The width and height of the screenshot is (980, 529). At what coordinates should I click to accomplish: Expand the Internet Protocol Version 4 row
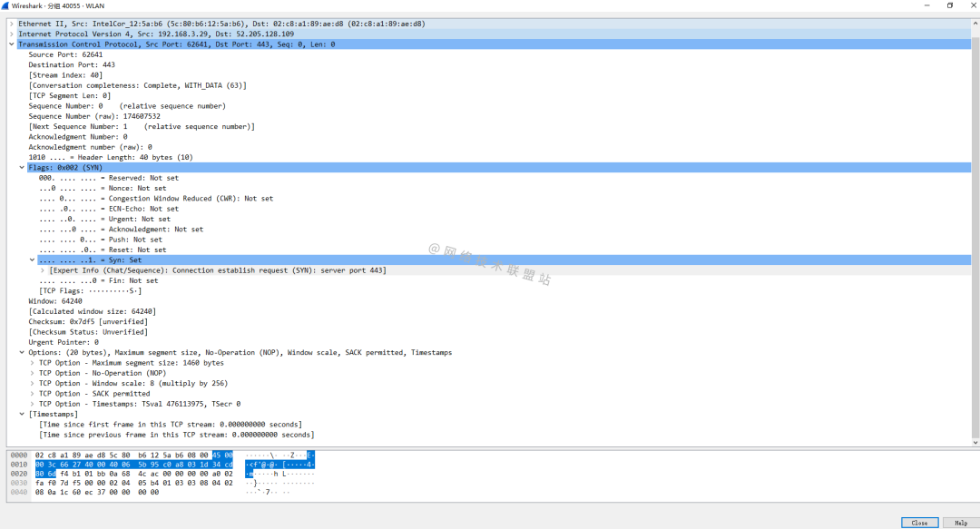(12, 34)
